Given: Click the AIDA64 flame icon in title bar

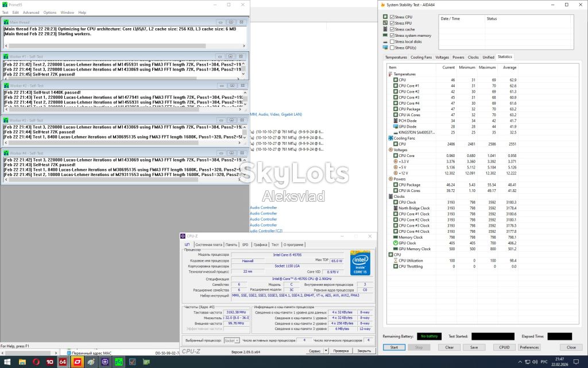Looking at the screenshot, I should [383, 5].
